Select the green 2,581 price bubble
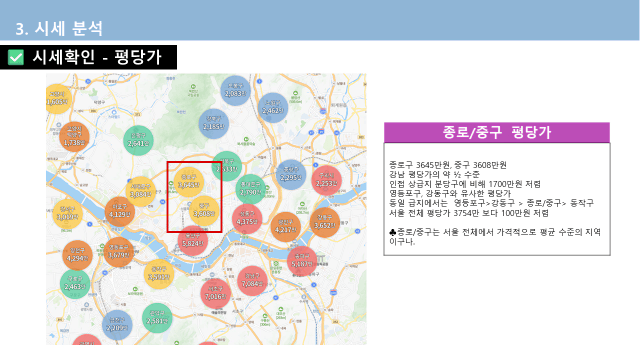This screenshot has height=360, width=640. pos(157,318)
